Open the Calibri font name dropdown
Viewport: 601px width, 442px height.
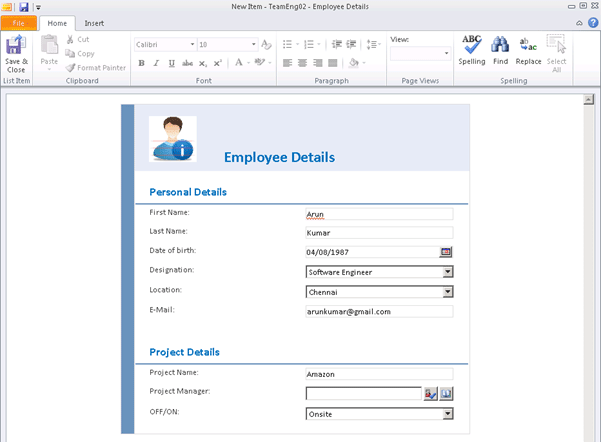tap(192, 44)
